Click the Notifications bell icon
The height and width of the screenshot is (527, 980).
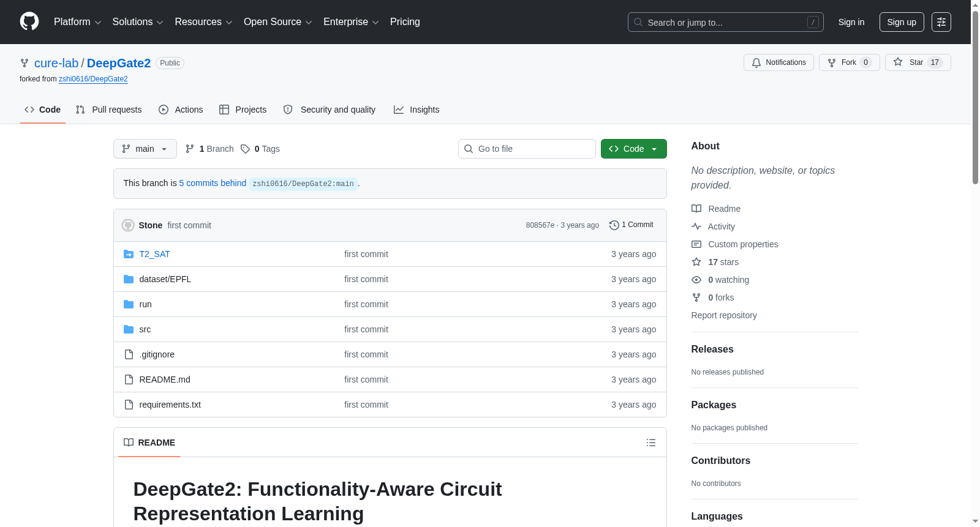point(756,62)
